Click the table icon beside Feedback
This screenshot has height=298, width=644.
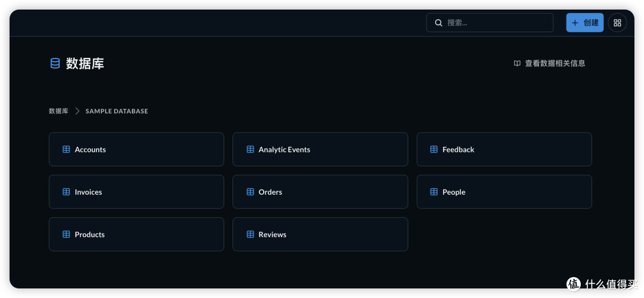[x=434, y=149]
